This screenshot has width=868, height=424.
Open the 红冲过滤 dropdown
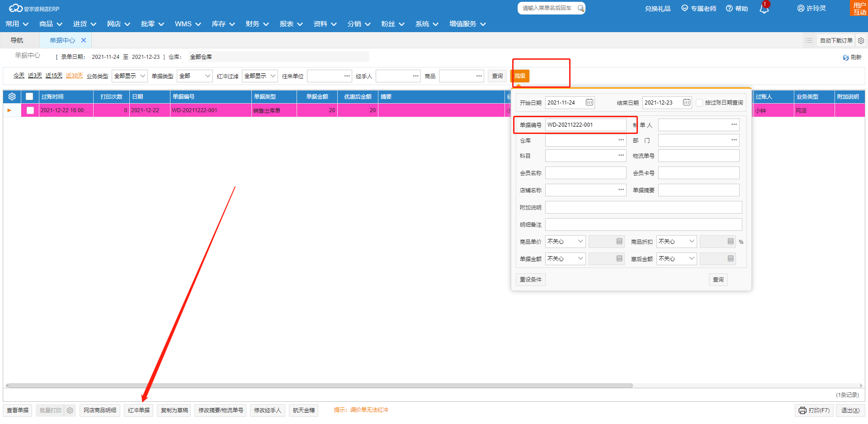coord(260,76)
